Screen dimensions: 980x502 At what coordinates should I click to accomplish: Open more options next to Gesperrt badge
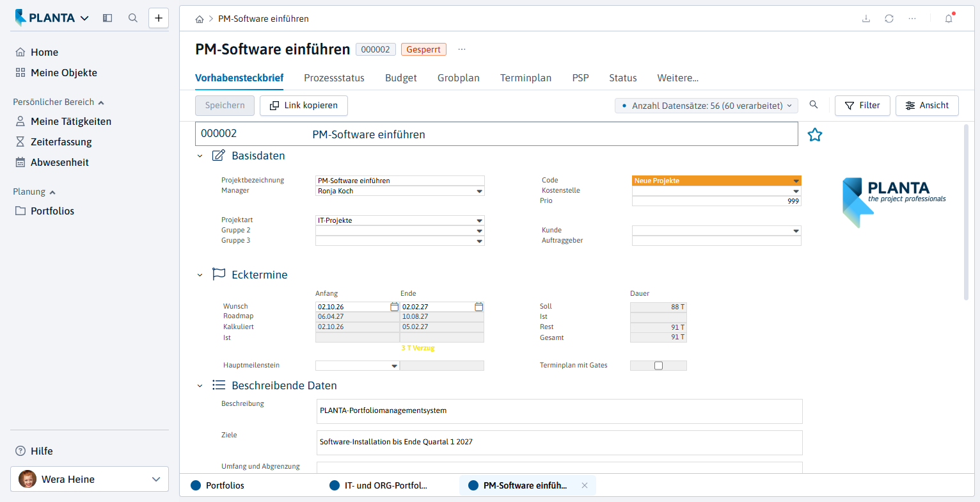point(462,49)
